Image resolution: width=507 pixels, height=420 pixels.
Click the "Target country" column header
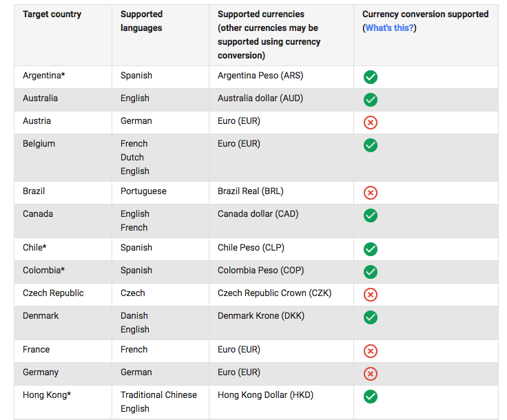[x=52, y=14]
